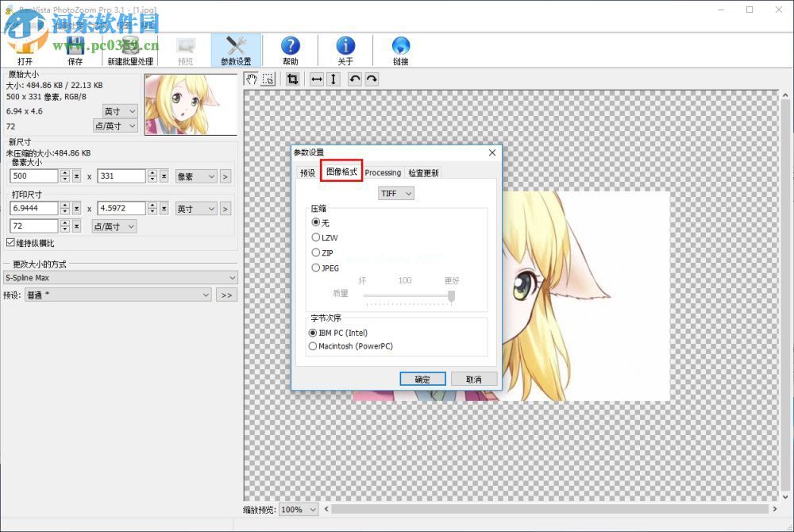Start 新建批量处理 batch processing
This screenshot has height=532, width=794.
(129, 48)
